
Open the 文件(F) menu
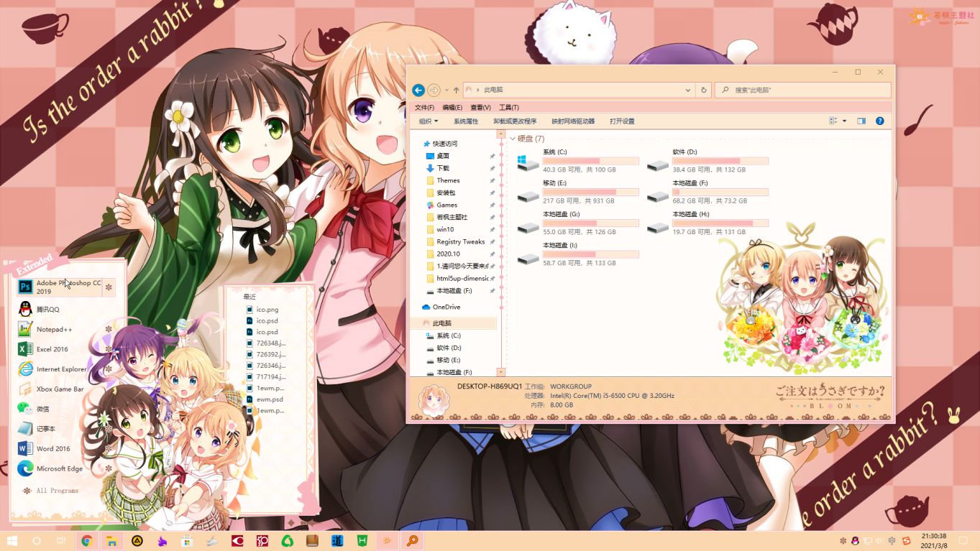[424, 107]
